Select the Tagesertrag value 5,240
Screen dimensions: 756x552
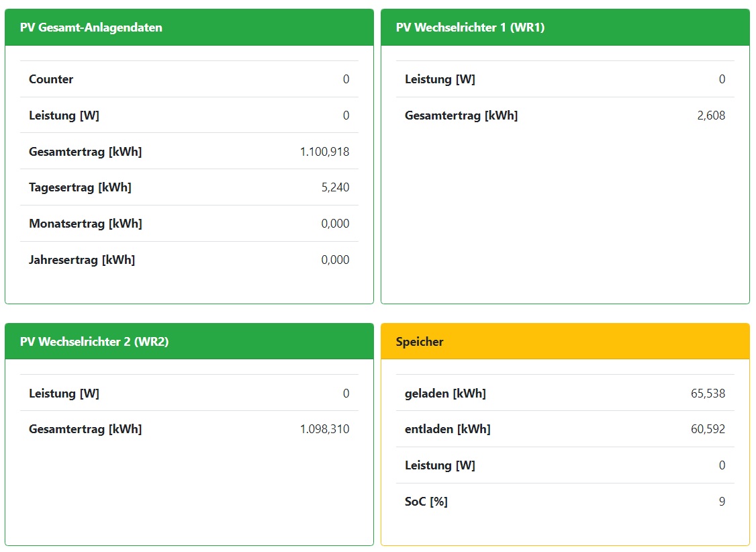point(335,187)
